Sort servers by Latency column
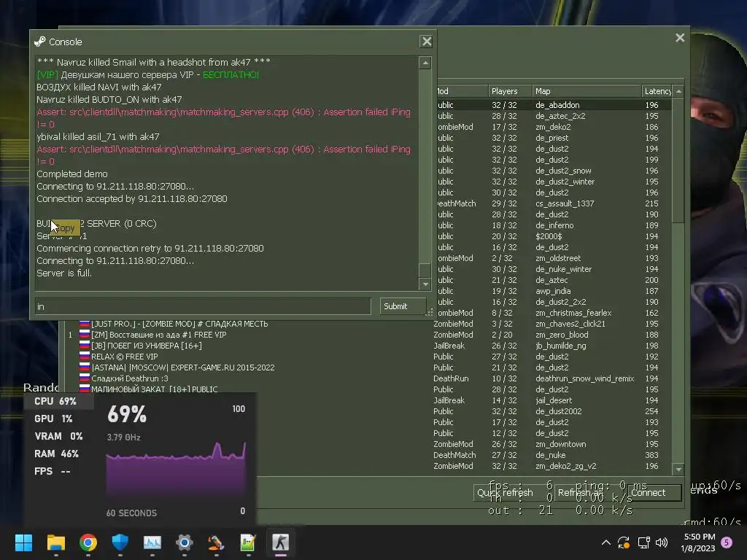 point(657,91)
